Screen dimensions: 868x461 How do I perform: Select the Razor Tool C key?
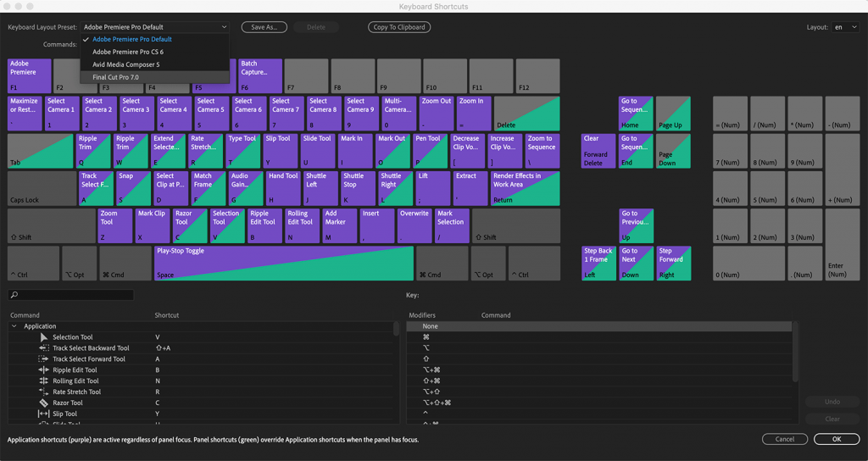(189, 225)
